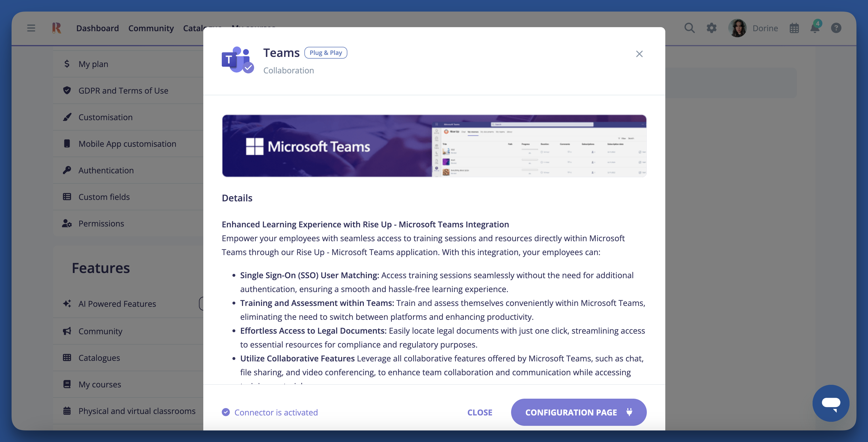Click the Single Sign-On (SSO) bullet text

[x=437, y=282]
